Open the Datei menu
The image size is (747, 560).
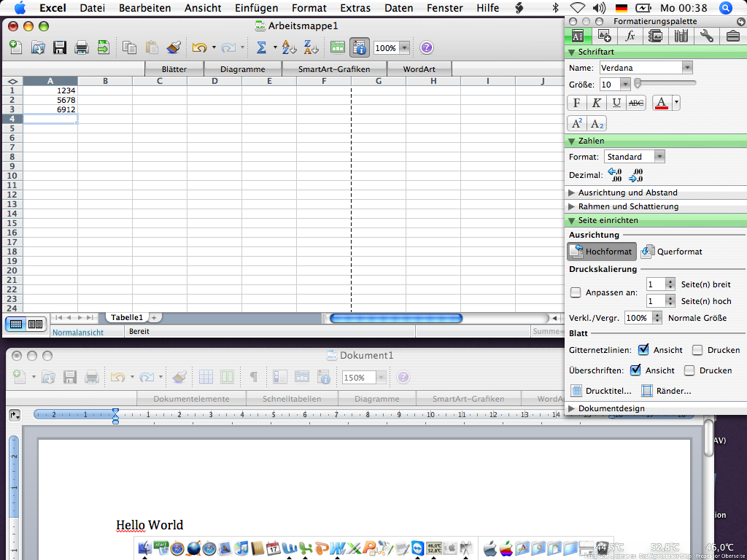[93, 8]
